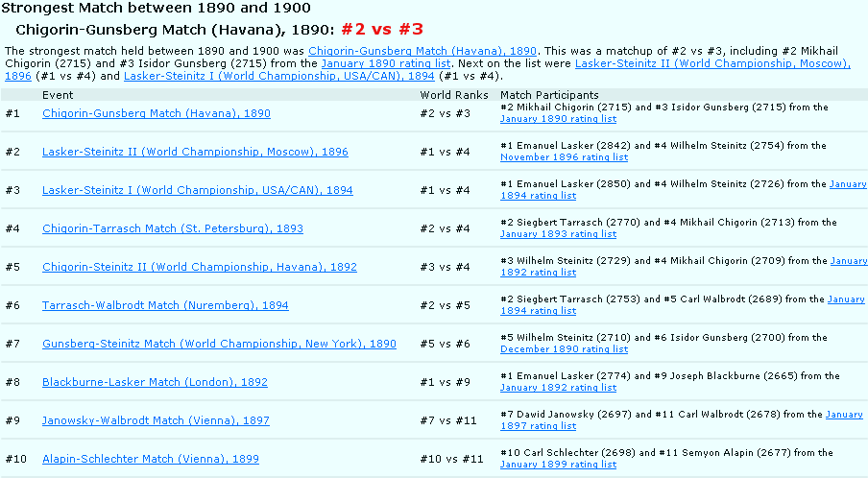Open Chigorin-Tarrasch Match (St. Petersburg), 1893
Image resolution: width=868 pixels, height=478 pixels.
[172, 228]
